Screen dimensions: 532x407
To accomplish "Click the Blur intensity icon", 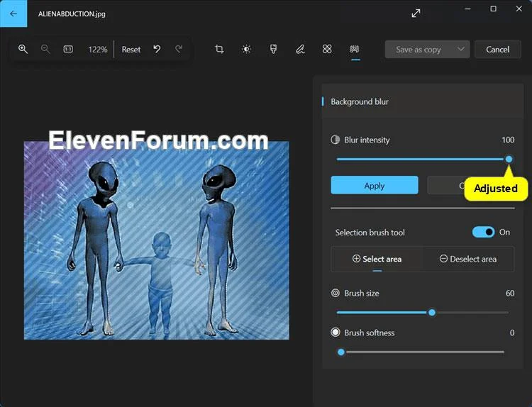I will click(336, 140).
